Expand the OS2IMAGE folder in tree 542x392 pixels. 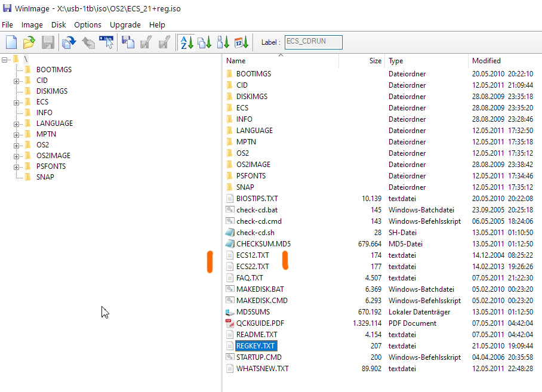16,156
